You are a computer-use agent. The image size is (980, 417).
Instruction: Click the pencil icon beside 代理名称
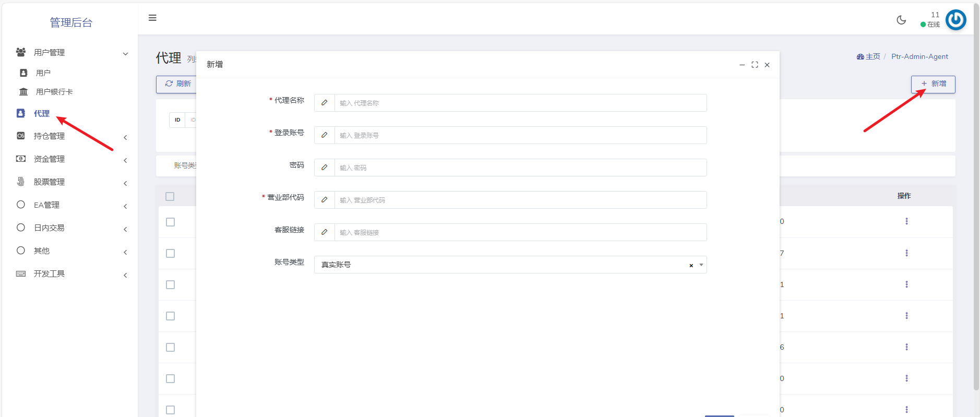325,103
